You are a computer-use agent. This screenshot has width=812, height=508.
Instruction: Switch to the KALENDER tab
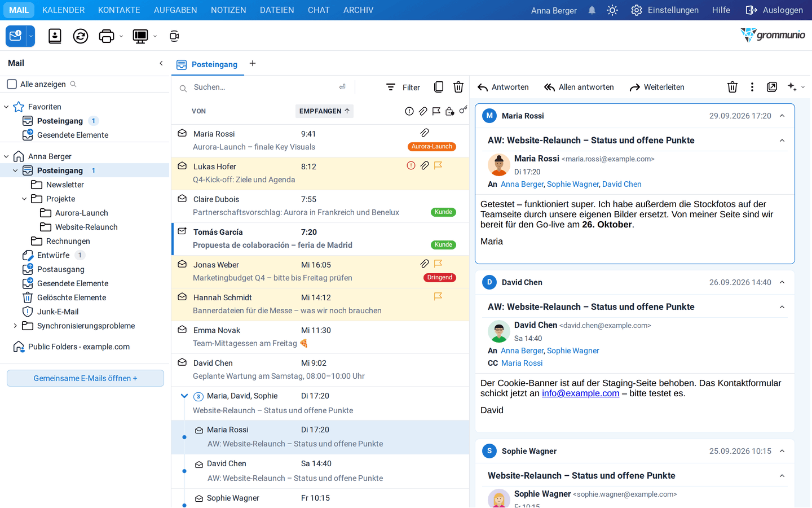tap(64, 10)
